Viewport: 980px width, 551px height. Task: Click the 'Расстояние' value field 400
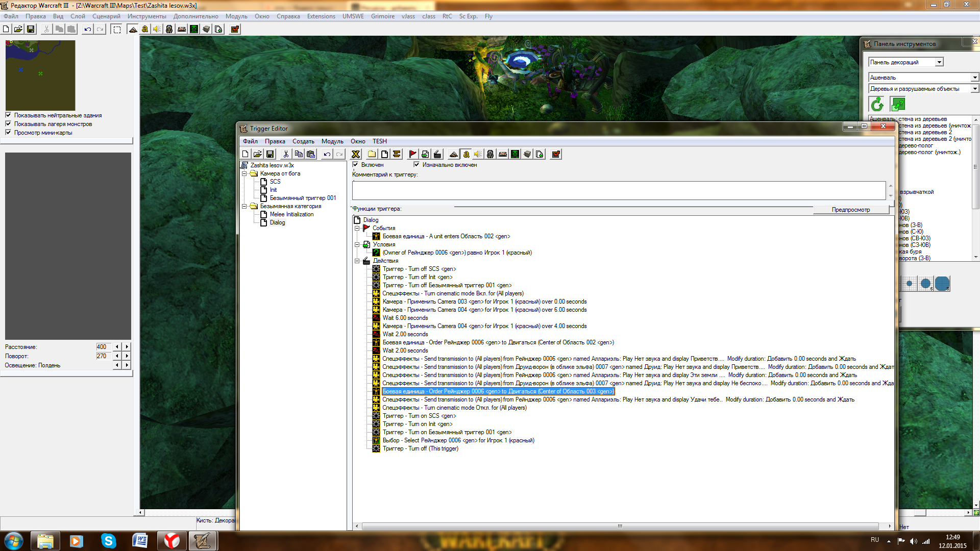coord(104,346)
